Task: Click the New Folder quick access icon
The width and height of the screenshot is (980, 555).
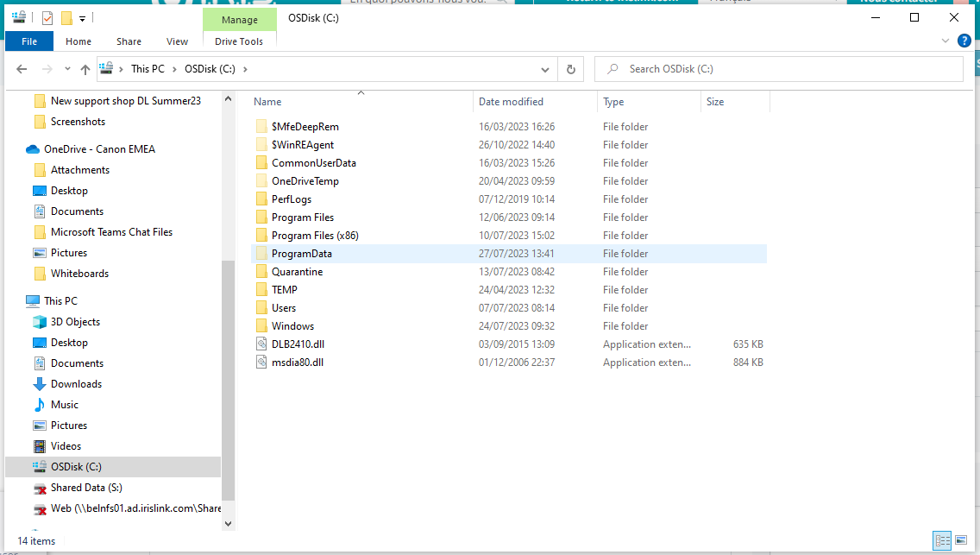Action: (x=66, y=18)
